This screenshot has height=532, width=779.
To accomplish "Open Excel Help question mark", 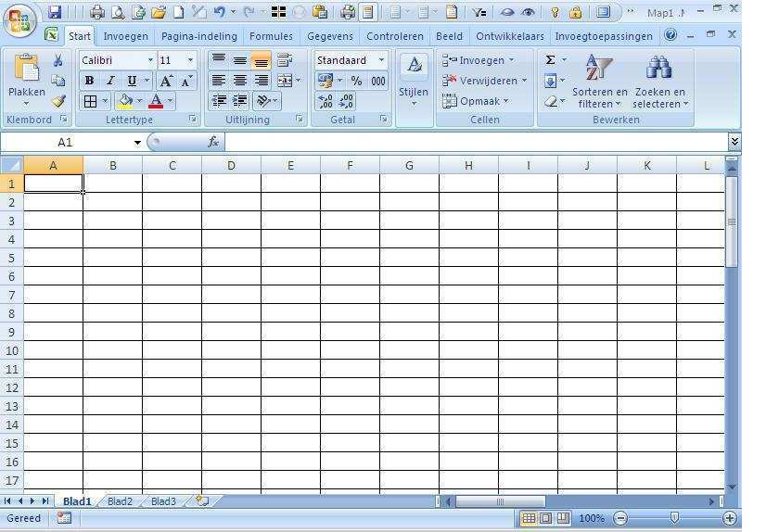I will [670, 34].
